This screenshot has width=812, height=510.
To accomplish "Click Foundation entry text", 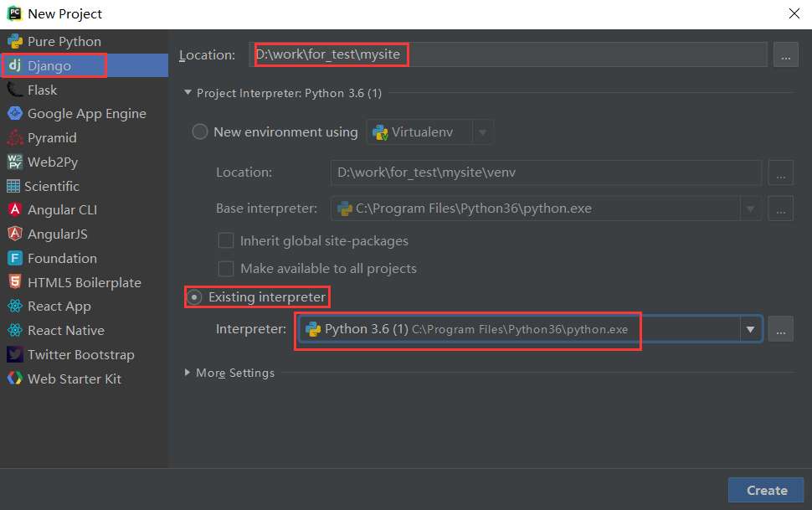I will [62, 258].
